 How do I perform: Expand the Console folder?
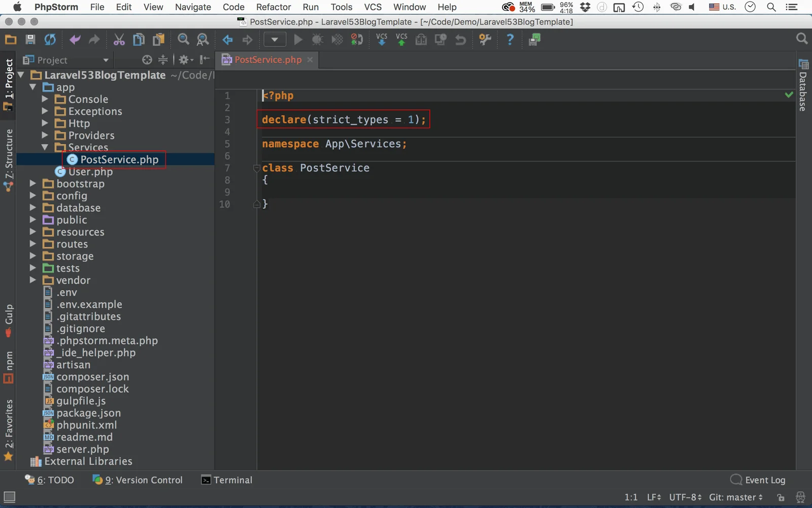click(45, 99)
